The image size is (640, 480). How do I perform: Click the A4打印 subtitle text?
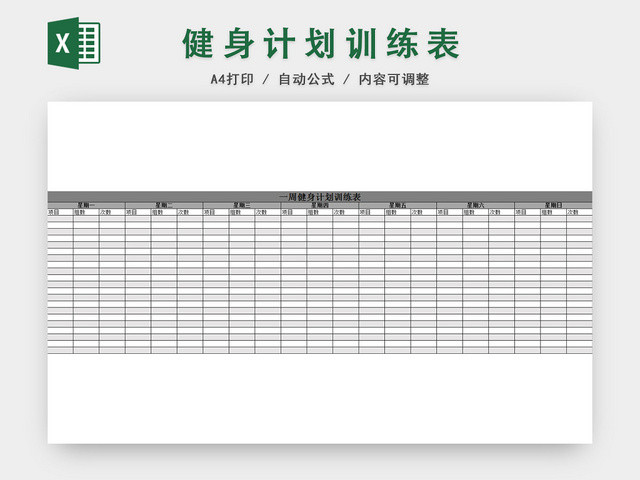[x=232, y=79]
